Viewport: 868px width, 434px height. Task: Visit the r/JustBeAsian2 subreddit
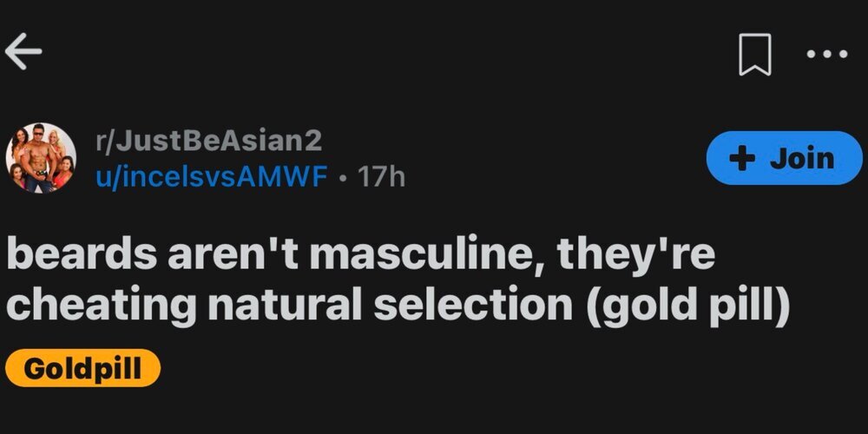point(208,141)
